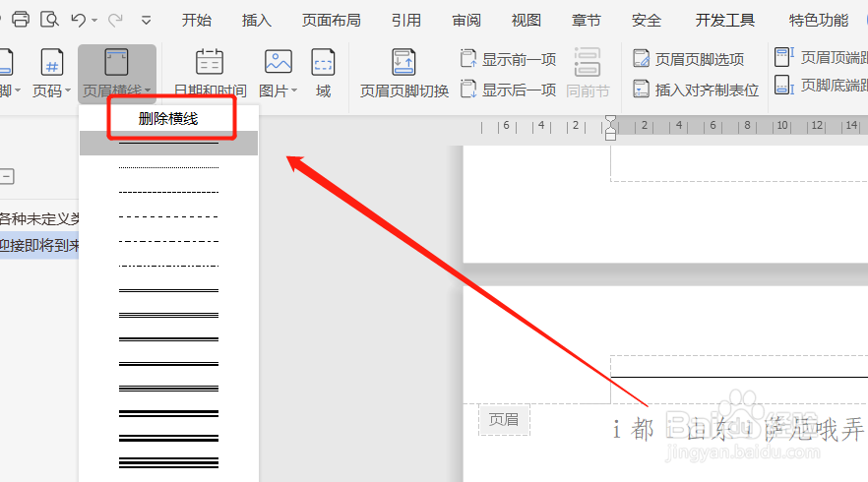Choose the first double line style
868x482 pixels.
click(168, 290)
